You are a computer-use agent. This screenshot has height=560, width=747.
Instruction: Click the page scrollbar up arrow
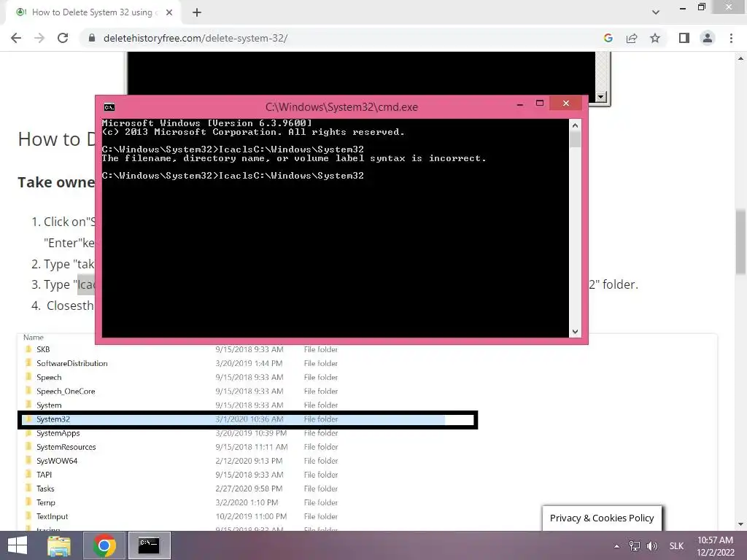point(741,58)
